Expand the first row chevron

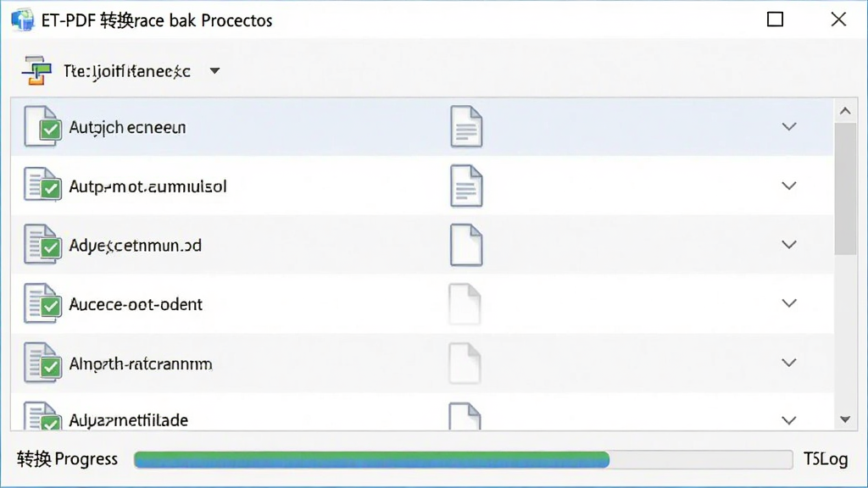click(789, 127)
